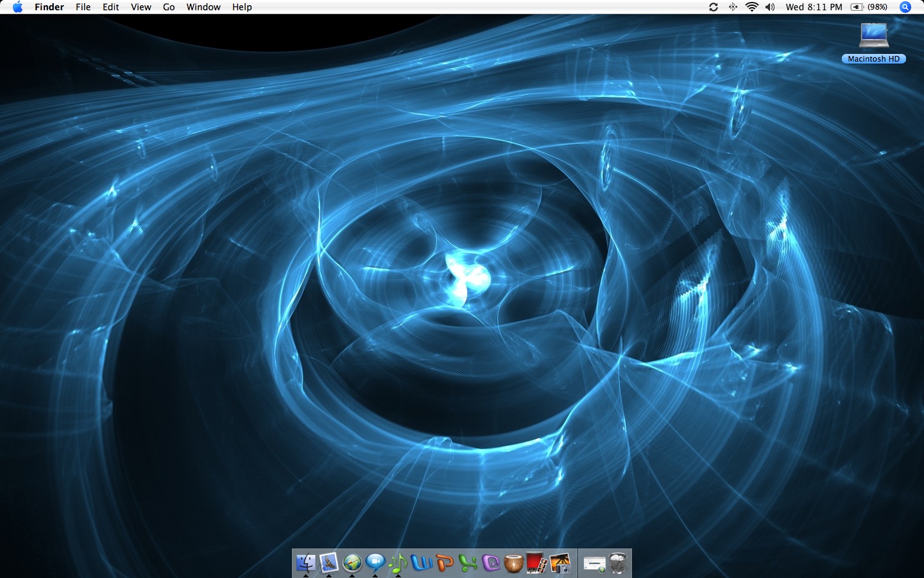Launch Microsoft Word from the Dock
This screenshot has height=578, width=924.
tap(422, 563)
